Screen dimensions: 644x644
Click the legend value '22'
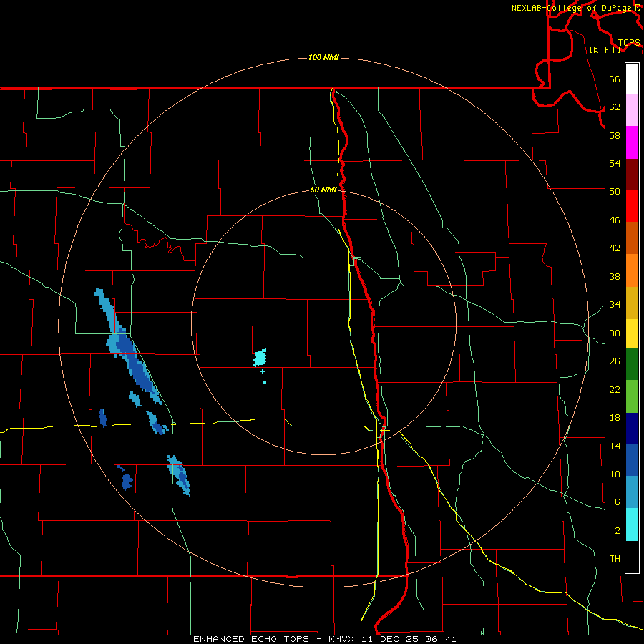tap(615, 390)
